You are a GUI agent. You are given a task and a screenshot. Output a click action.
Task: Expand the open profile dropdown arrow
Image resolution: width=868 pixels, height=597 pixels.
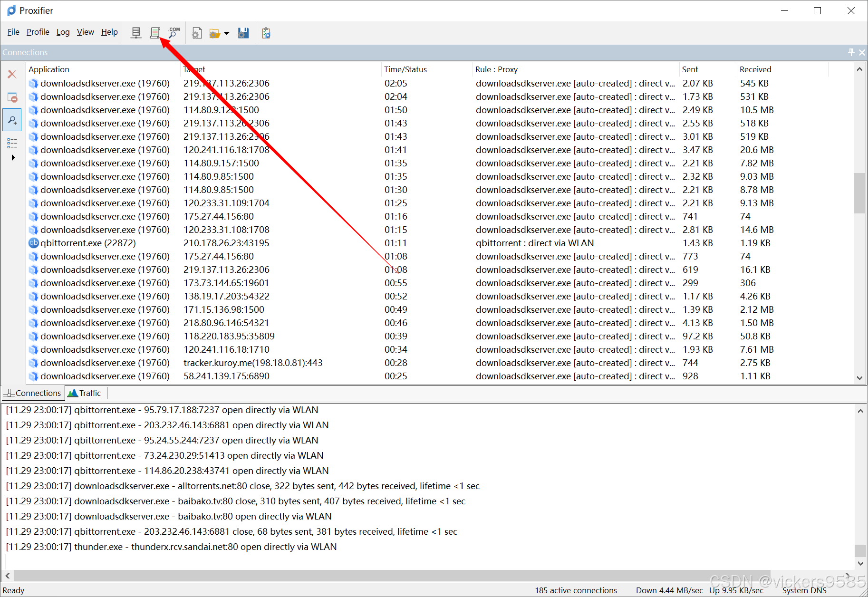pos(227,33)
